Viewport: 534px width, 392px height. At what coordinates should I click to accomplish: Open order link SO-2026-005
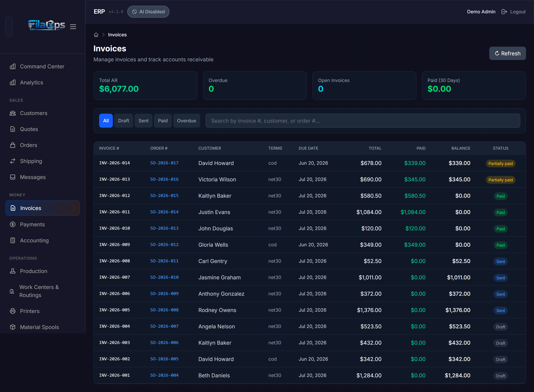point(164,359)
